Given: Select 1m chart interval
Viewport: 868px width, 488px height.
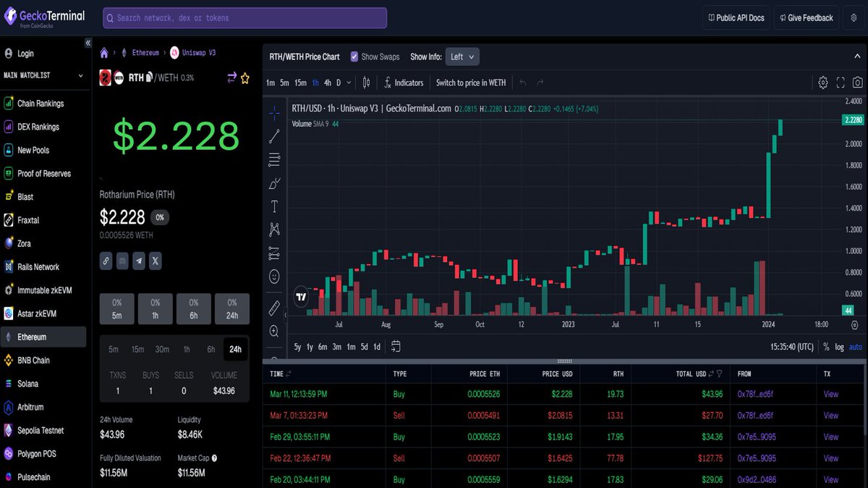Looking at the screenshot, I should 271,83.
